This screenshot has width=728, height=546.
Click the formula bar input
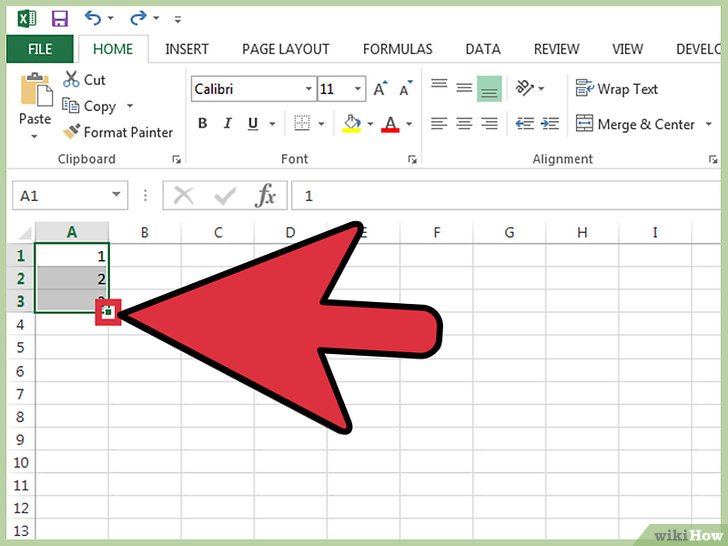(x=506, y=195)
